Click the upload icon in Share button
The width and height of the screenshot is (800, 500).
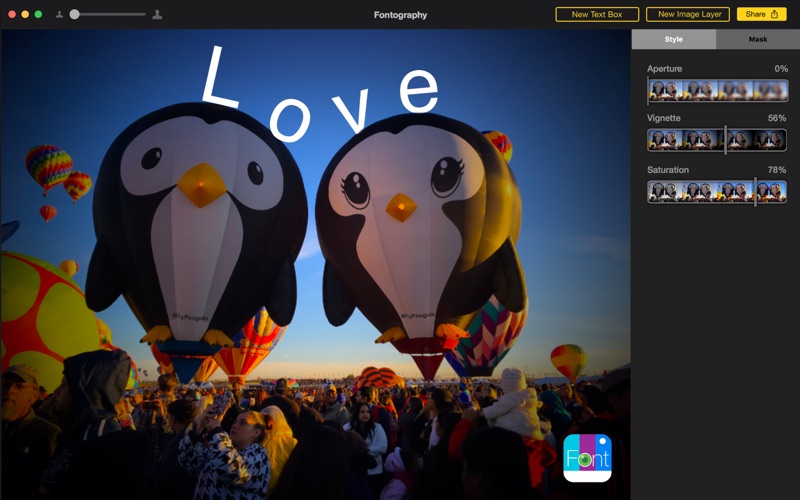coord(774,15)
